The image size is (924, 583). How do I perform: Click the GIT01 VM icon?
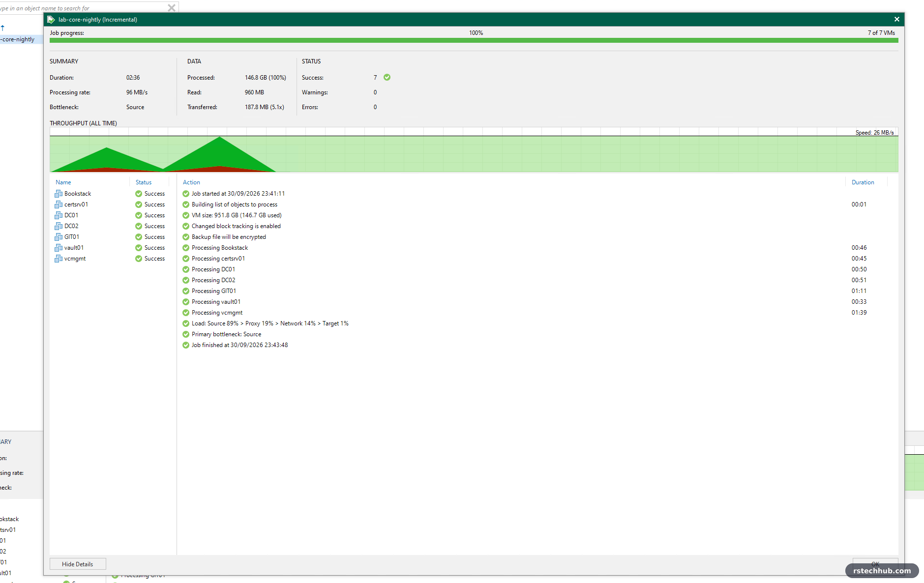tap(59, 237)
